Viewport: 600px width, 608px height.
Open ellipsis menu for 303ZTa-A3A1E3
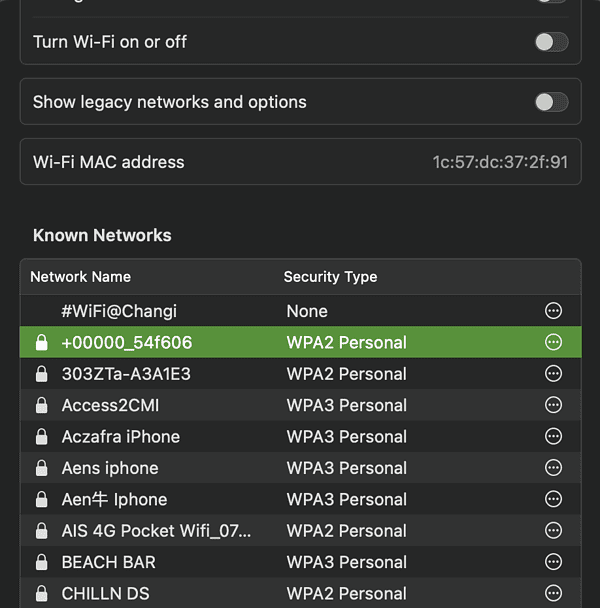553,373
